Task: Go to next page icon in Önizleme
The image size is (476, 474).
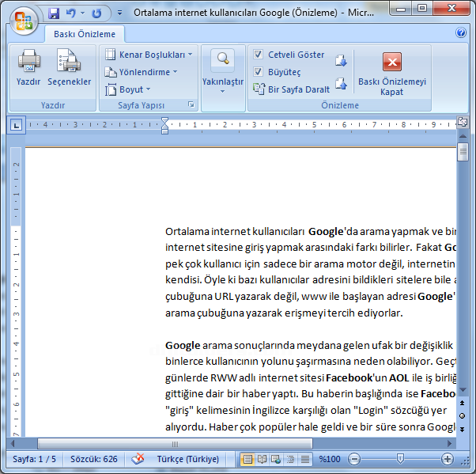Action: pyautogui.click(x=341, y=60)
